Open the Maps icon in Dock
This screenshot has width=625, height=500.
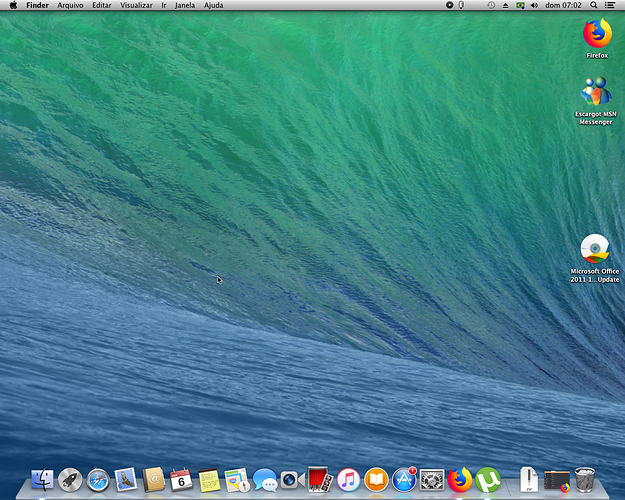pos(237,480)
